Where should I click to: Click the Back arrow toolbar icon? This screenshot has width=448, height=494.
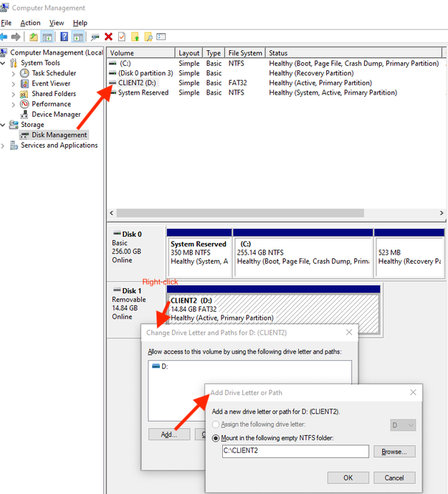[x=4, y=37]
